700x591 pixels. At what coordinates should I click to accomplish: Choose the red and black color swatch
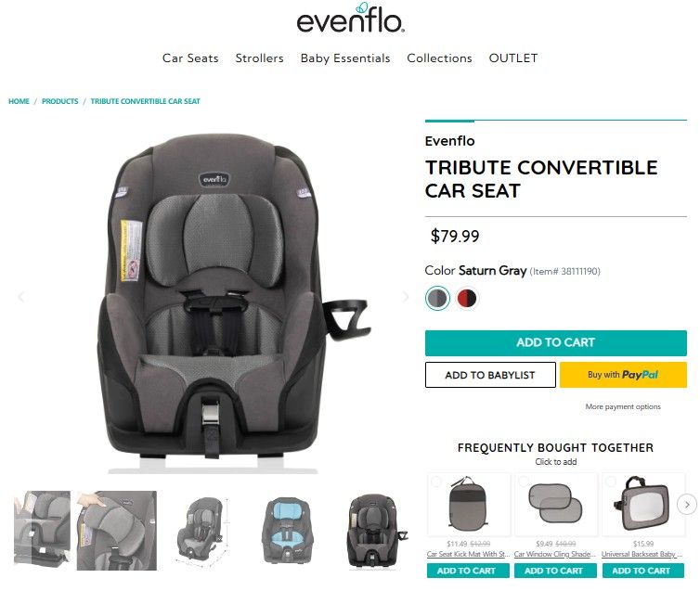[x=467, y=298]
